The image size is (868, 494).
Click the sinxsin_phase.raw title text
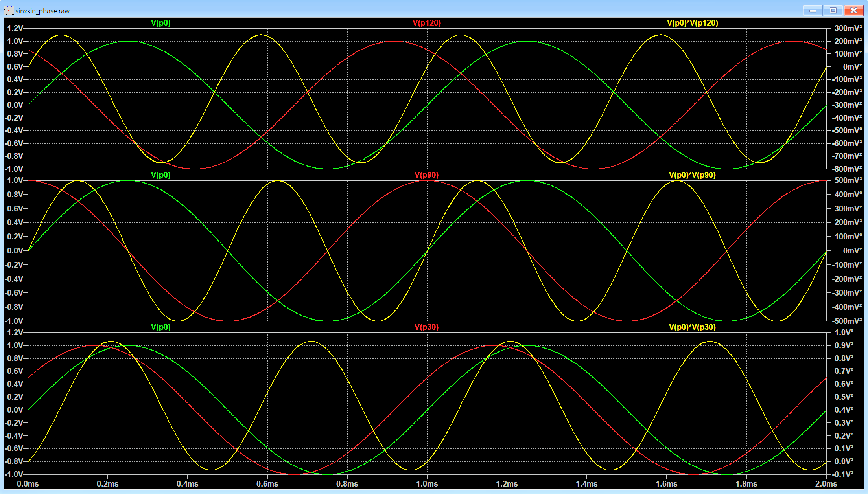tap(42, 11)
